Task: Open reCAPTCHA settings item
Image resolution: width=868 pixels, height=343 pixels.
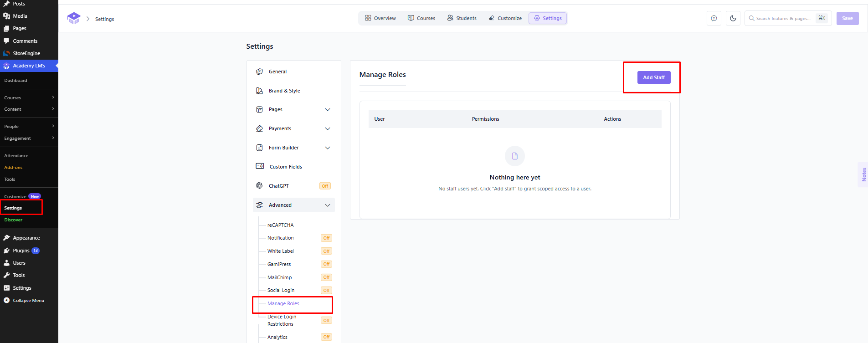Action: tap(281, 225)
